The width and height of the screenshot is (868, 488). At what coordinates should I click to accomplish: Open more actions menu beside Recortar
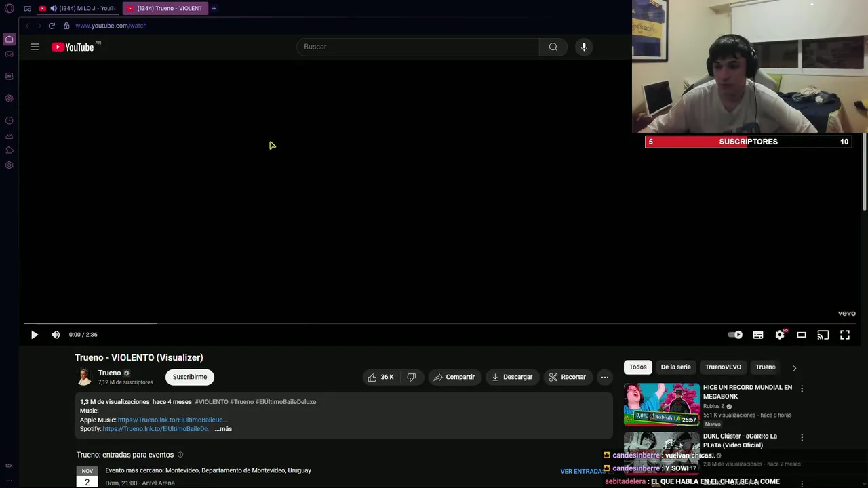click(605, 377)
